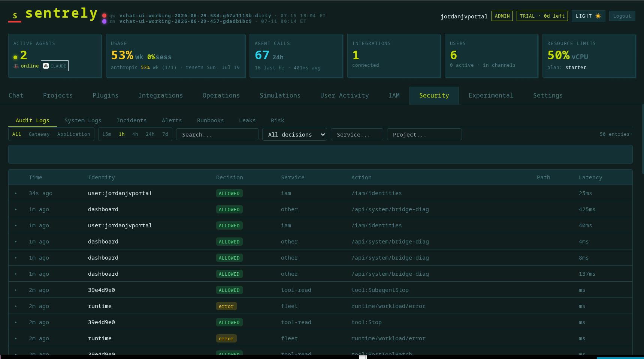Viewport: 644px width, 359px height.
Task: Click ALLOWED badge in 34s ago row
Action: click(229, 193)
